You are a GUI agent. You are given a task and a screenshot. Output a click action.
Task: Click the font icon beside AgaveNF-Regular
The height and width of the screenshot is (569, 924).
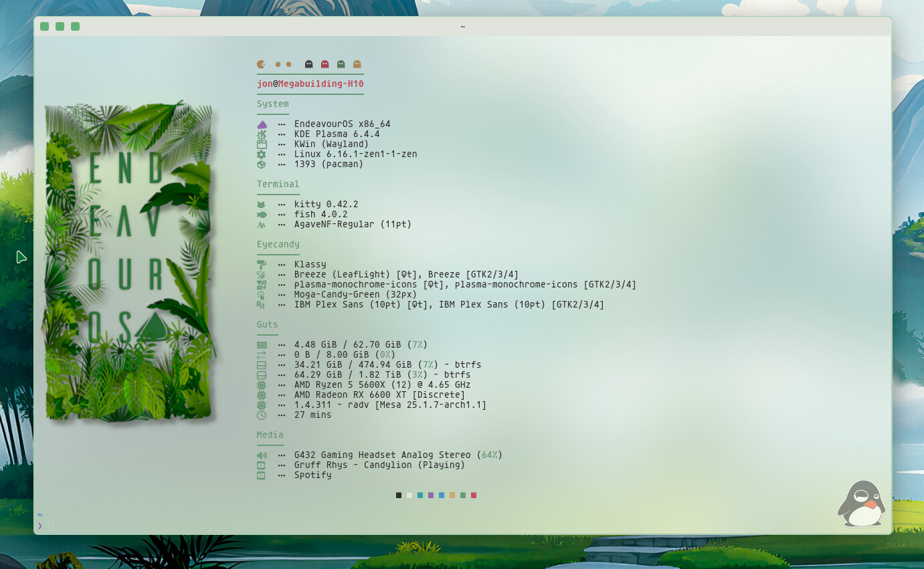[262, 225]
